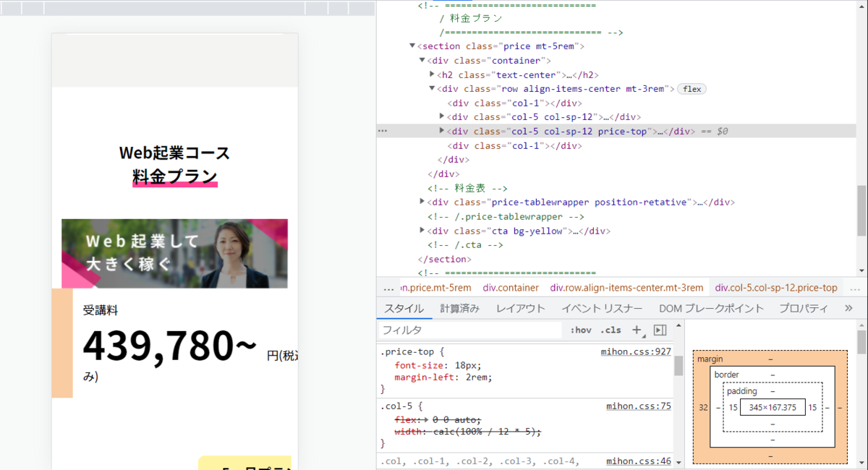Viewport: 868px width, 470px height.
Task: Collapse the section class="price mt-5rem" node
Action: [x=413, y=46]
